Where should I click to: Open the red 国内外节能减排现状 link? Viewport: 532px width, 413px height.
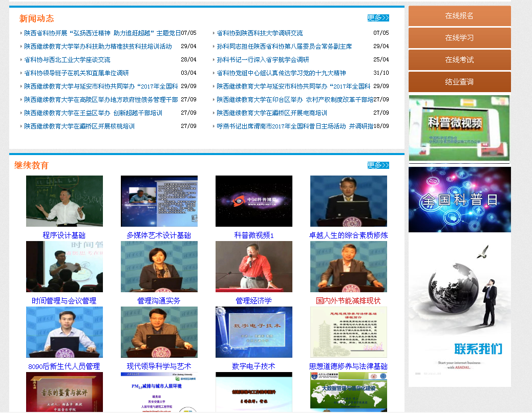348,301
